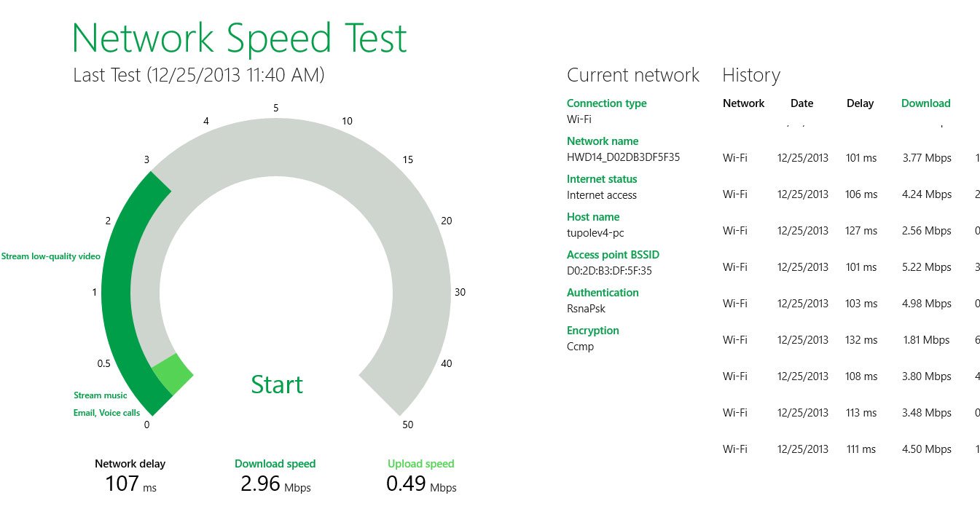Screen dimensions: 980x517
Task: Click the Network column header
Action: [743, 103]
